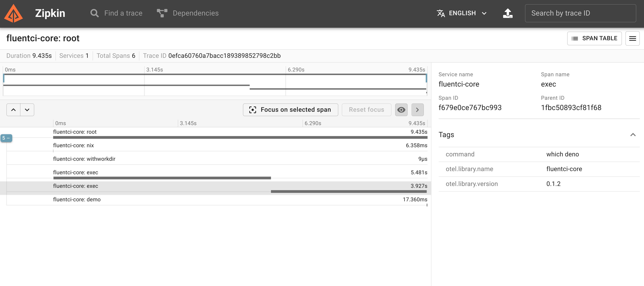Click the Zipkin logo icon
The image size is (644, 286).
[x=13, y=14]
